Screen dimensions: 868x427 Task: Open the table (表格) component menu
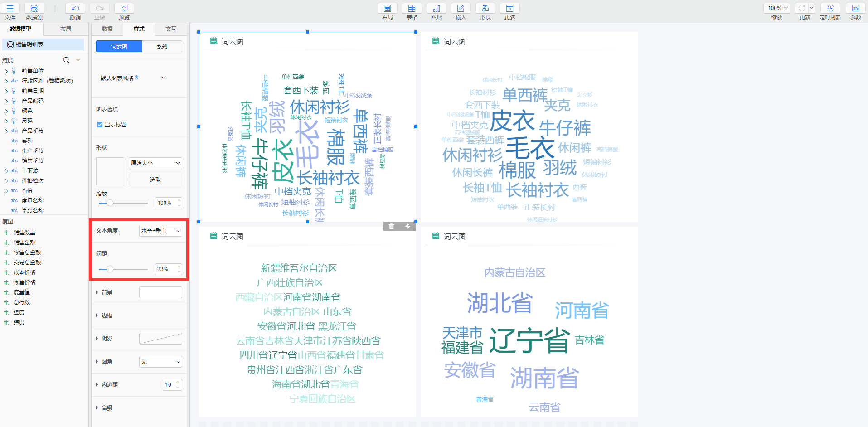click(412, 9)
